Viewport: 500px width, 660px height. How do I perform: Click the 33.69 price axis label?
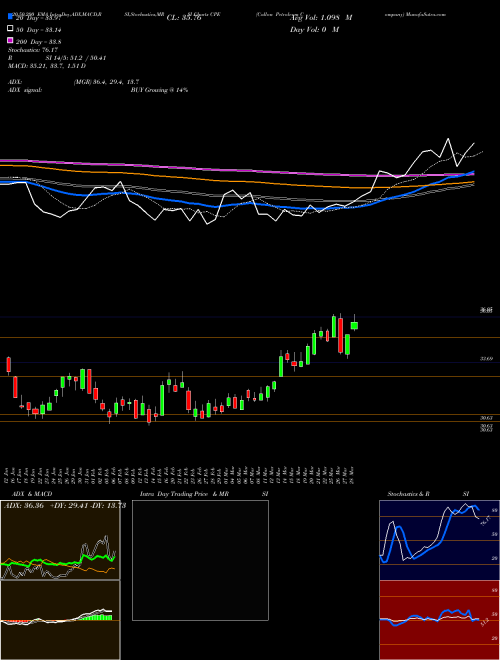pos(486,359)
